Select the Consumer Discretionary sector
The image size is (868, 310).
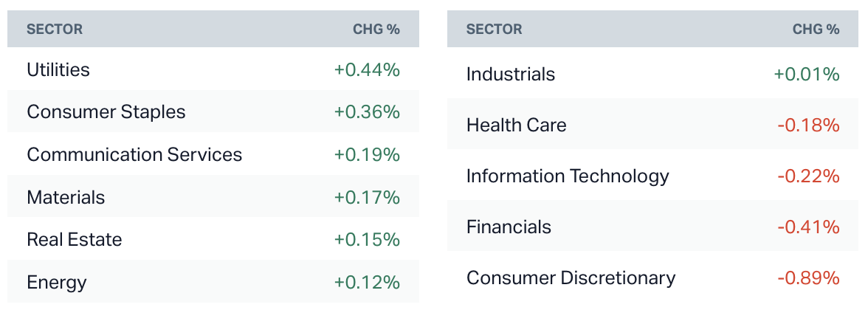[571, 278]
